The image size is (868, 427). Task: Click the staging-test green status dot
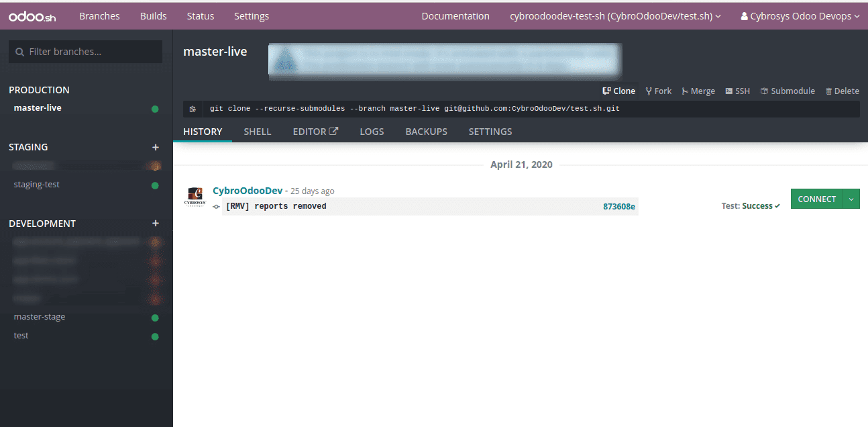coord(155,185)
